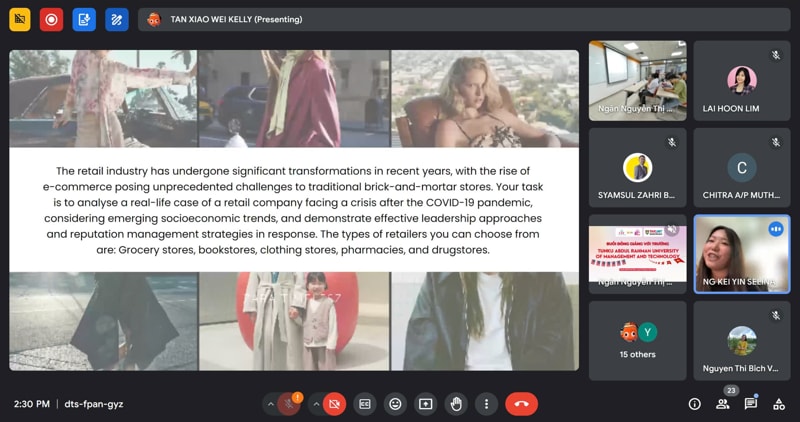Leave the call with red hang-up button
The width and height of the screenshot is (800, 422).
[521, 404]
